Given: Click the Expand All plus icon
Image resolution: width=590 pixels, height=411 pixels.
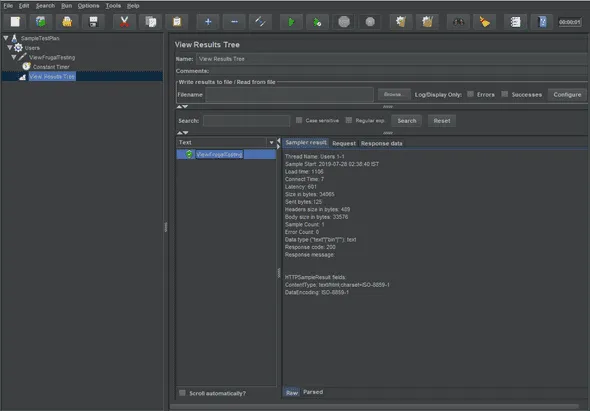Looking at the screenshot, I should tap(208, 22).
